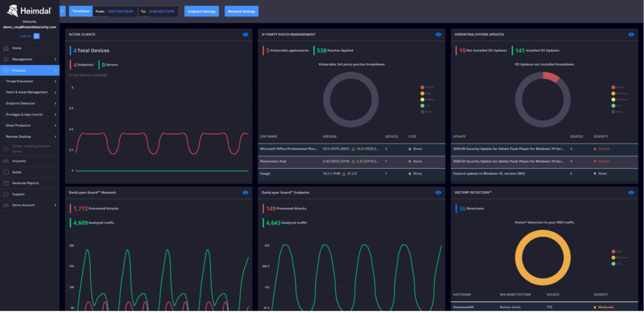This screenshot has width=644, height=313.
Task: Open the Home menu item
Action: [x=30, y=48]
